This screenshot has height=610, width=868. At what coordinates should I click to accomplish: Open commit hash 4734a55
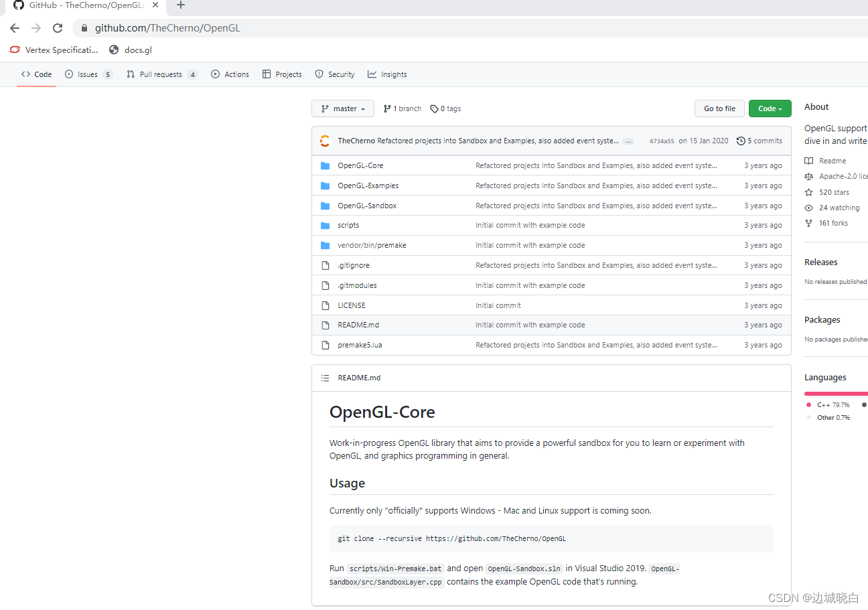662,141
